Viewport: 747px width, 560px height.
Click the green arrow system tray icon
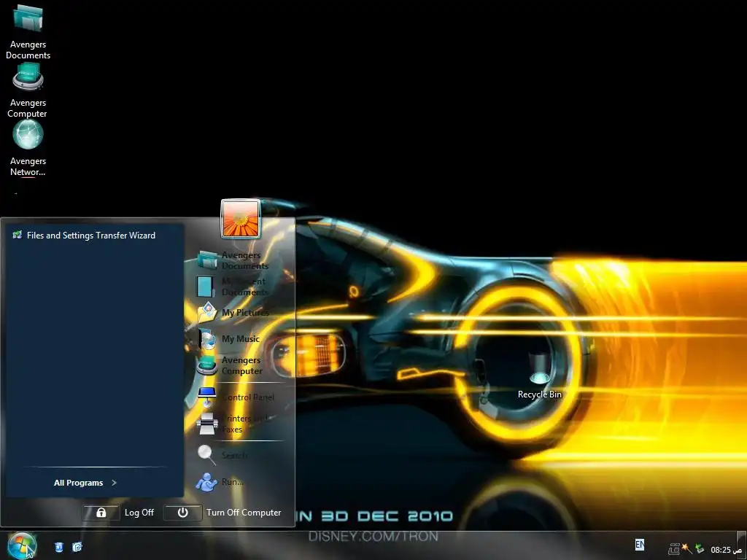coord(700,549)
